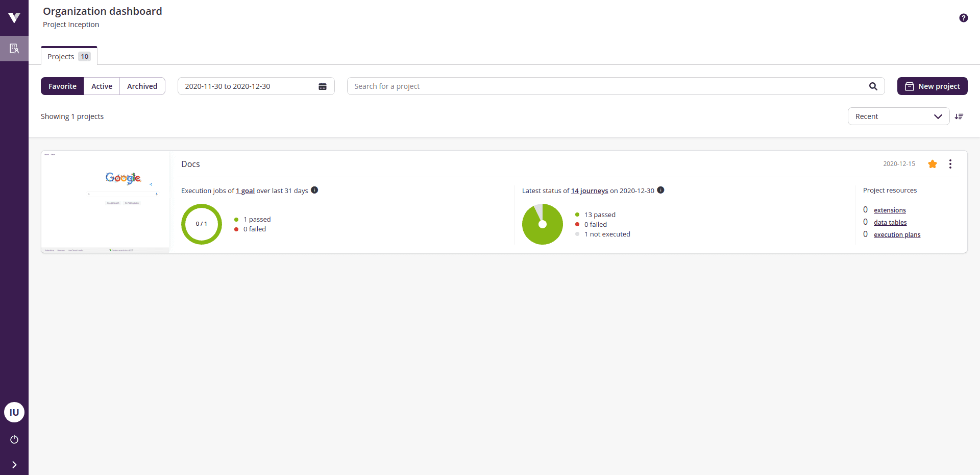Click inside the project search field
Viewport: 980px width, 475px height.
(561, 86)
